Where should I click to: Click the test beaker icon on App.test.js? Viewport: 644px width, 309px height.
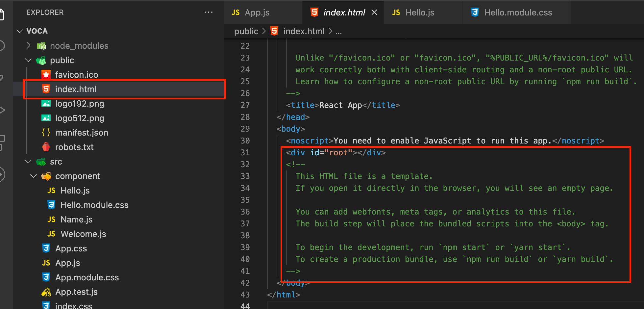coord(46,292)
